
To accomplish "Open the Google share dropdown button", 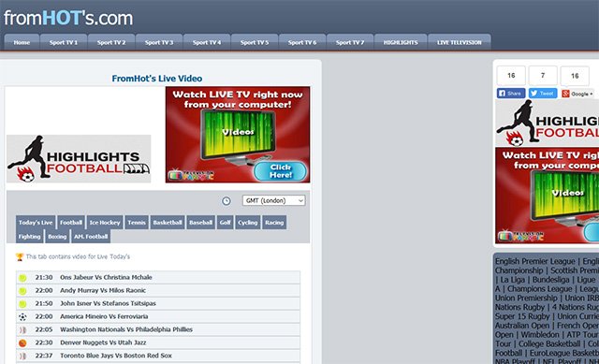I will 577,94.
